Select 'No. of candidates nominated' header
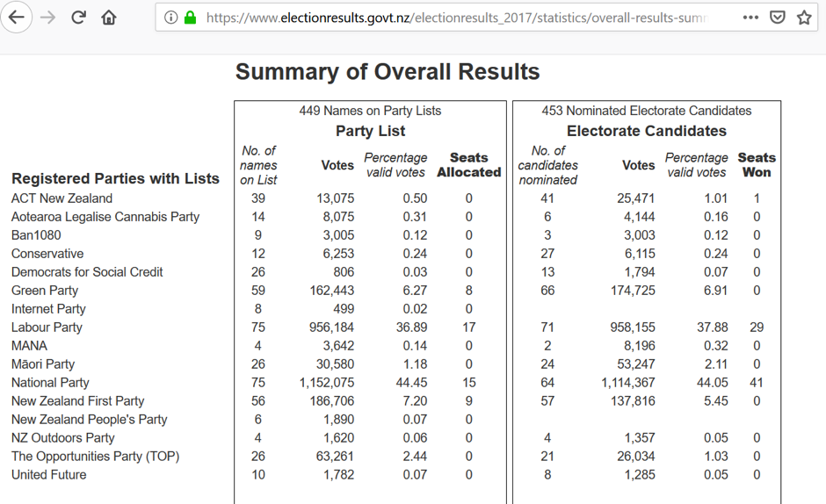The image size is (826, 504). 547,165
